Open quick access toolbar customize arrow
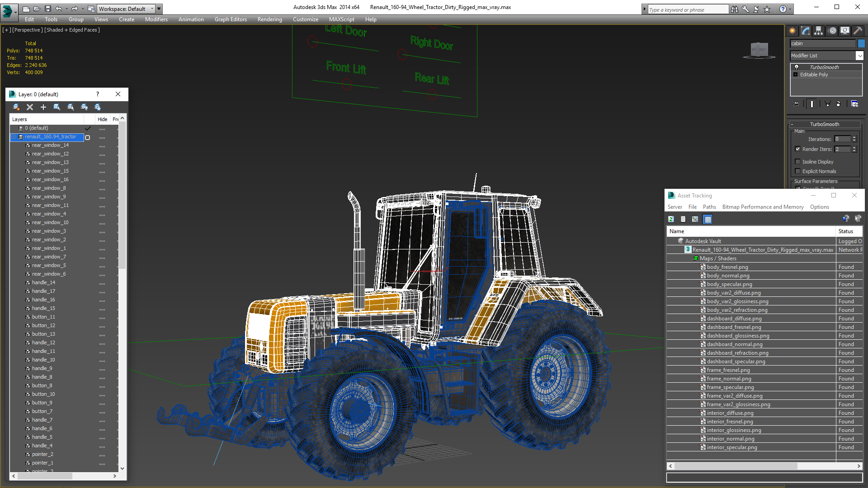The height and width of the screenshot is (488, 868). point(159,9)
